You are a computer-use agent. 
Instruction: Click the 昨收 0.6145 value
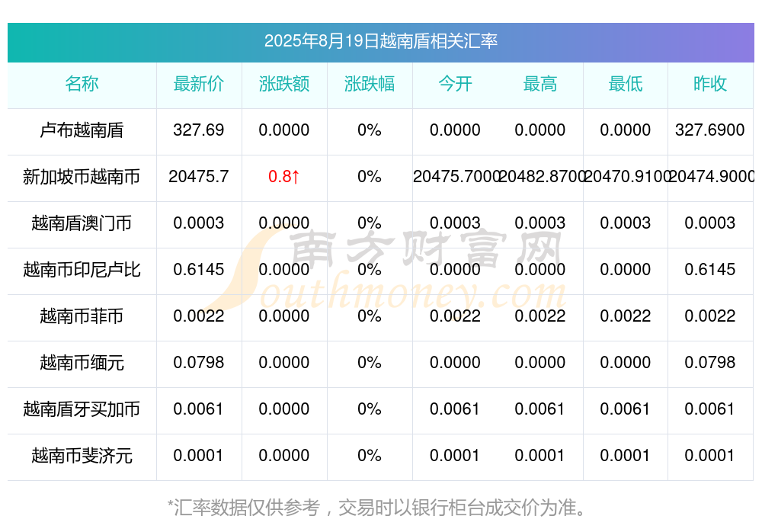[x=710, y=269]
